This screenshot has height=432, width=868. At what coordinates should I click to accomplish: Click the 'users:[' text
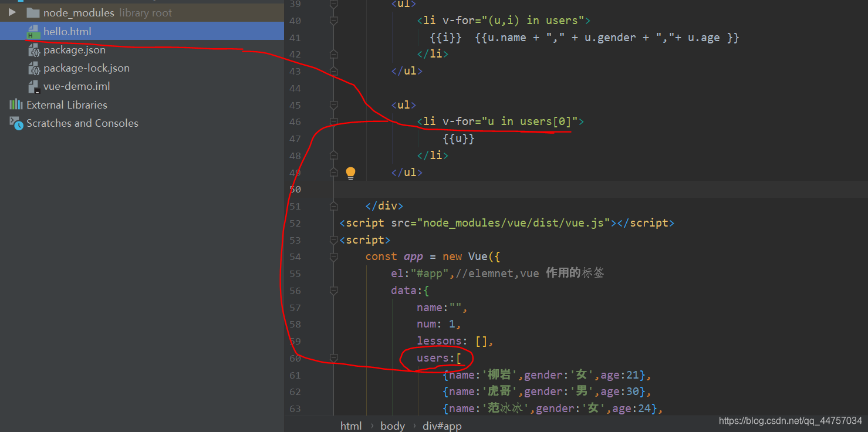pyautogui.click(x=439, y=358)
